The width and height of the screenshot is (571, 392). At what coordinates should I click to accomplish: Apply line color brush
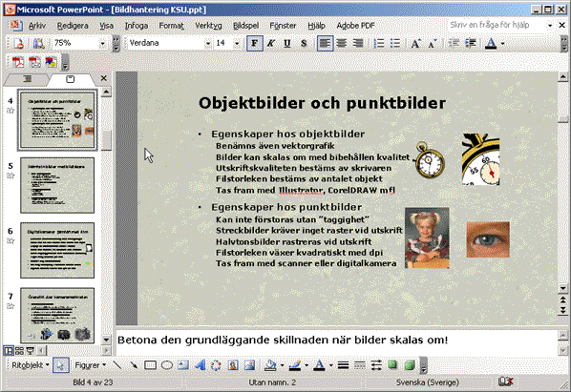tap(295, 365)
